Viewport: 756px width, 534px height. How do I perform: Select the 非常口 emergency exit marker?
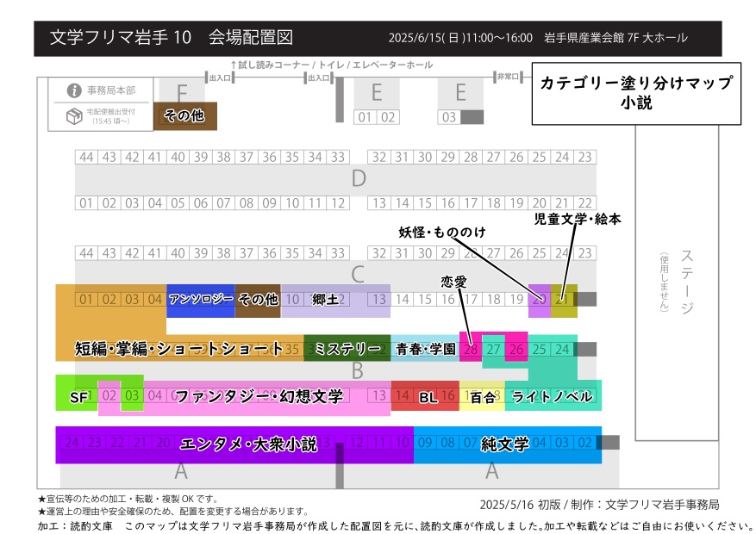pyautogui.click(x=505, y=75)
